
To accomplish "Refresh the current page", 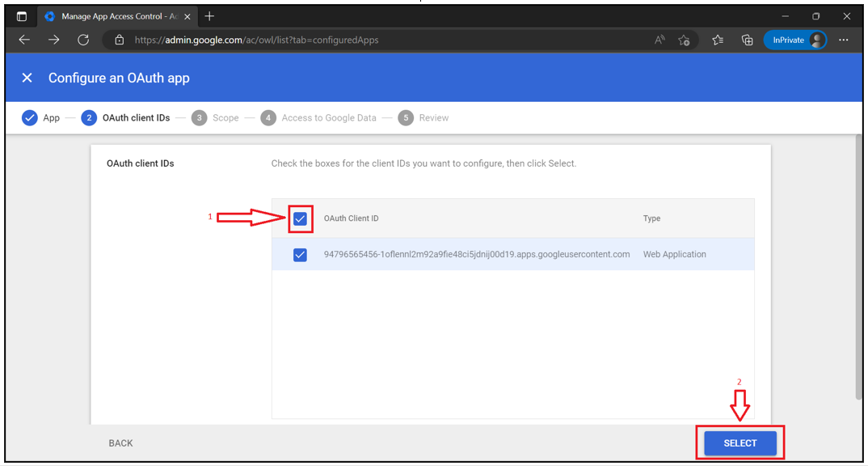I will tap(83, 40).
